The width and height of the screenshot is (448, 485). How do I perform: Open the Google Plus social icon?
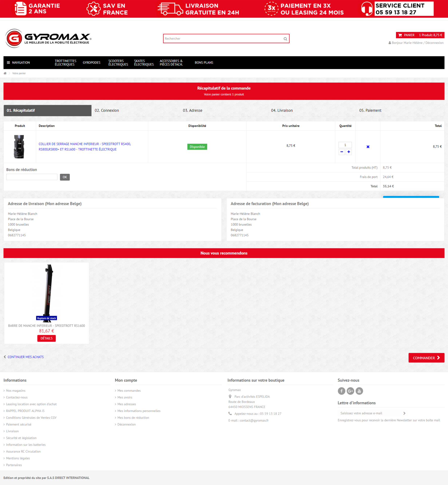click(350, 391)
